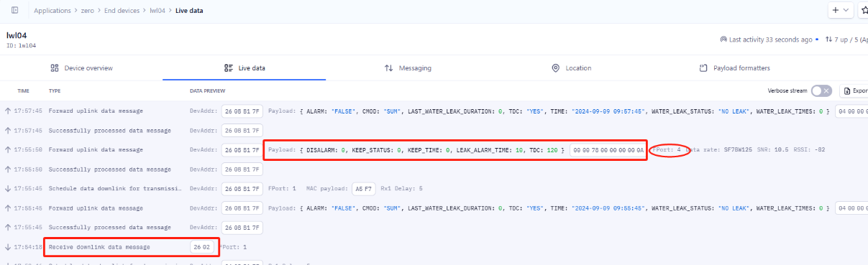Switch to the Live data tab
This screenshot has width=868, height=265.
(245, 68)
